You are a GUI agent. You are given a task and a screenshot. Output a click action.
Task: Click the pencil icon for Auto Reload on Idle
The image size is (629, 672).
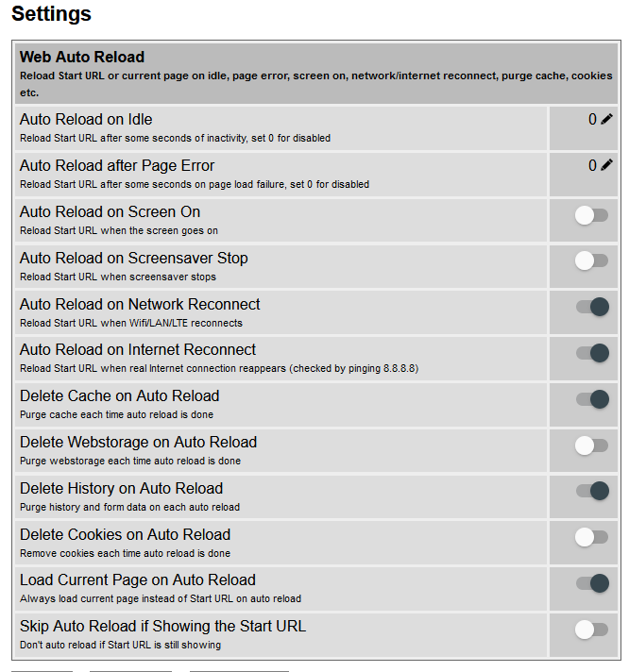(606, 120)
